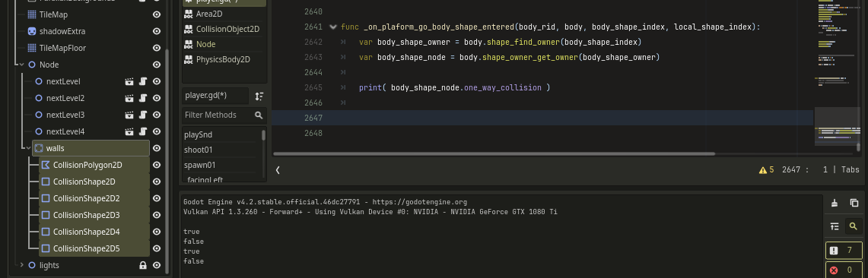Hide the CollisionShape2D3 node

pos(157,215)
